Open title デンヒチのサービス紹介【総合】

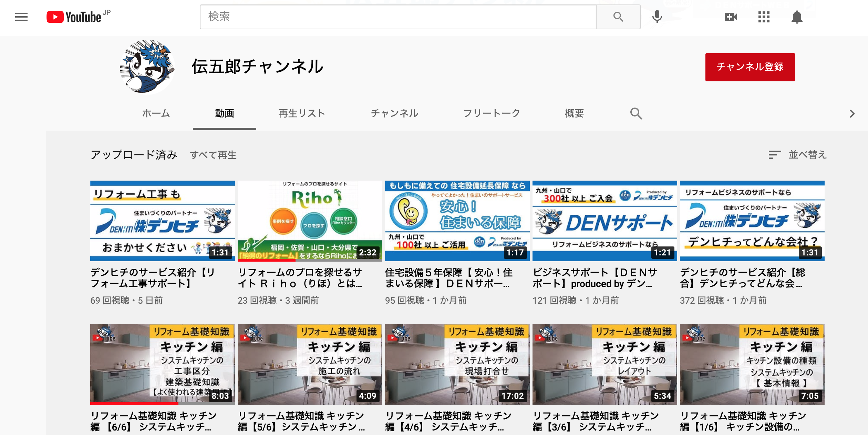(742, 278)
